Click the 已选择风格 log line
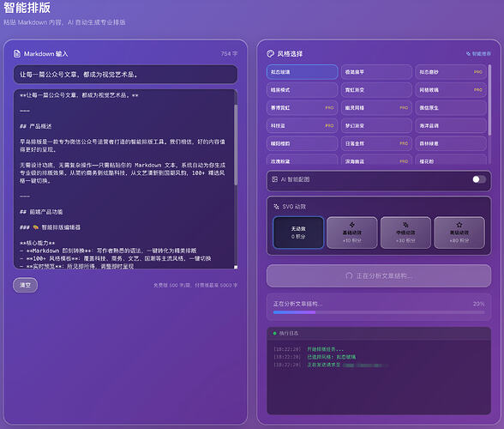Image resolution: width=504 pixels, height=429 pixels. point(332,357)
